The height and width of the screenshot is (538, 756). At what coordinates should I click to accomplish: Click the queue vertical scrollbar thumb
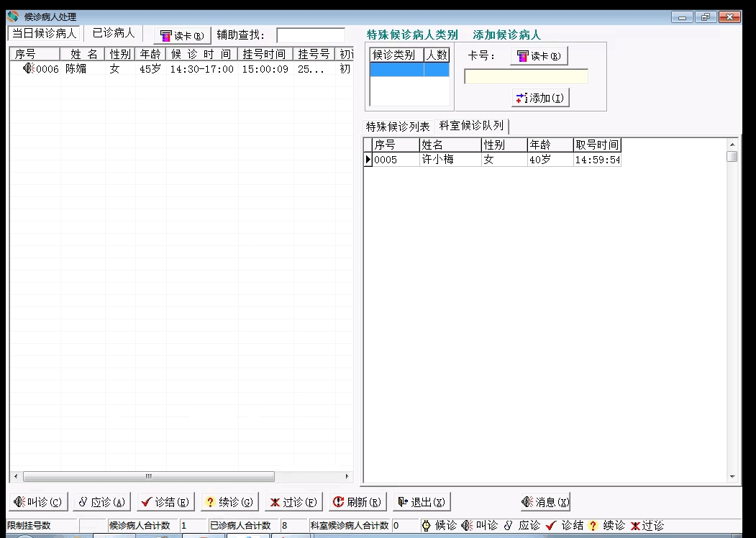732,157
